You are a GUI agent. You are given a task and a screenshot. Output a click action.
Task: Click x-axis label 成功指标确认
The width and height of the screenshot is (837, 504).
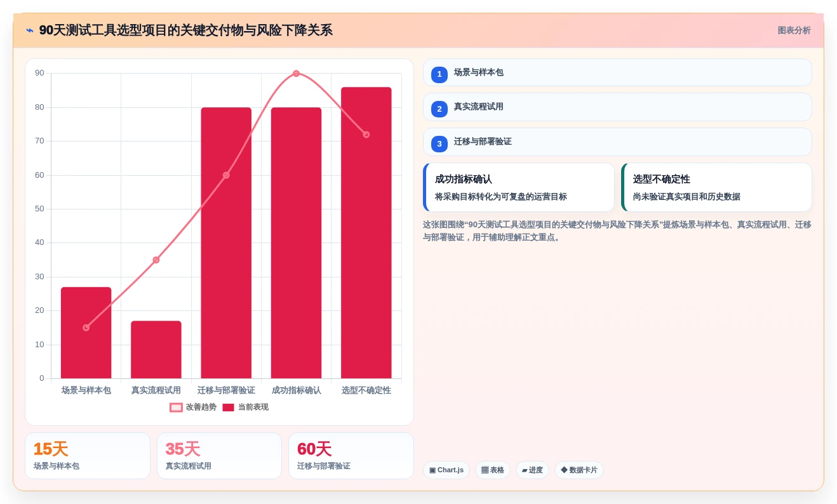296,390
